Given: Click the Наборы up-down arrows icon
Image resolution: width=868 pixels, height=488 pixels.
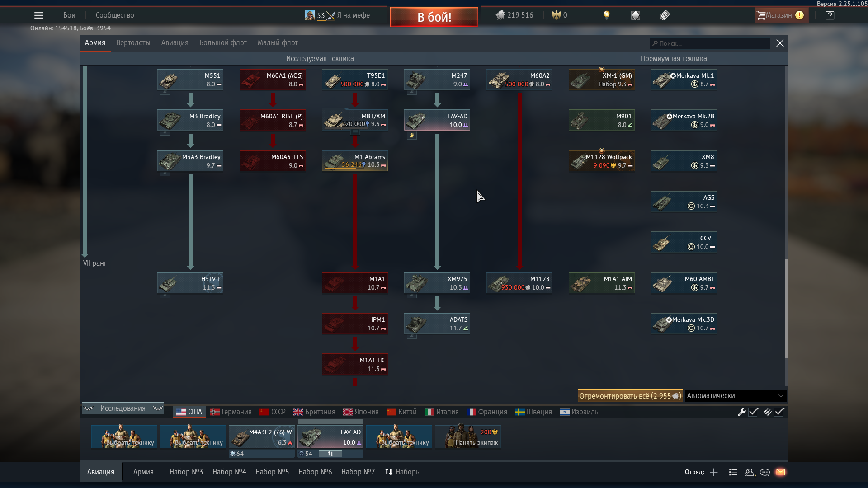Looking at the screenshot, I should [x=389, y=472].
